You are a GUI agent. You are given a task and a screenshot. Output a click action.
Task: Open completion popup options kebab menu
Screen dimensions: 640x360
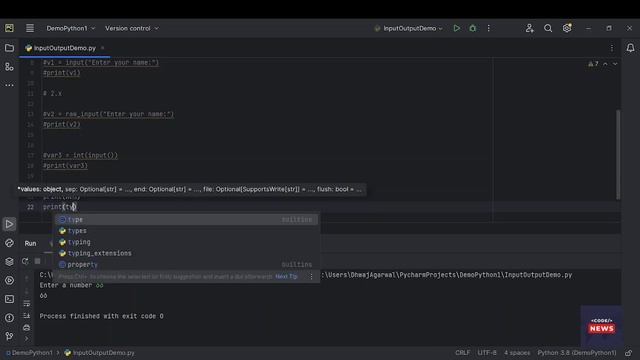pyautogui.click(x=311, y=277)
